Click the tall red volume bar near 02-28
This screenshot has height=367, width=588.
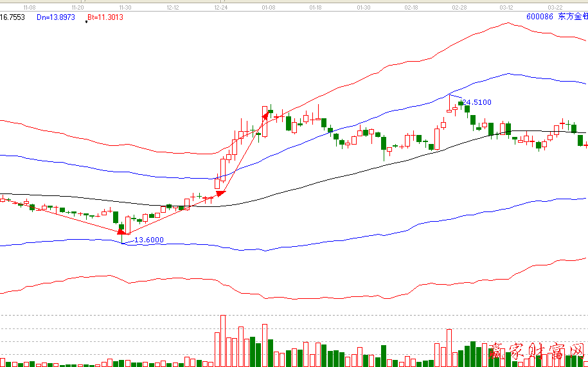449,348
